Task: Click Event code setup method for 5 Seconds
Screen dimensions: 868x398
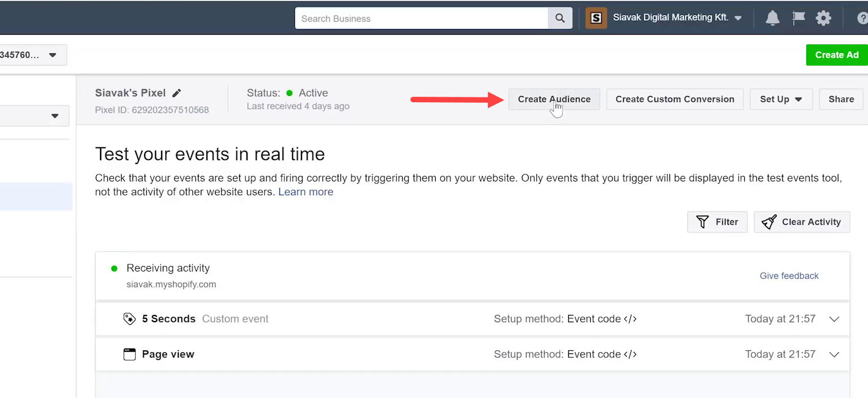Action: coord(602,319)
